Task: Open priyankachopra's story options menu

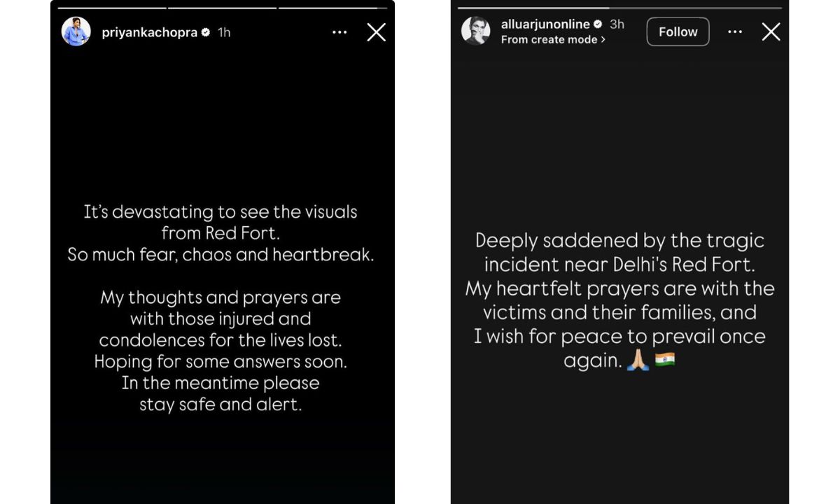Action: tap(339, 31)
